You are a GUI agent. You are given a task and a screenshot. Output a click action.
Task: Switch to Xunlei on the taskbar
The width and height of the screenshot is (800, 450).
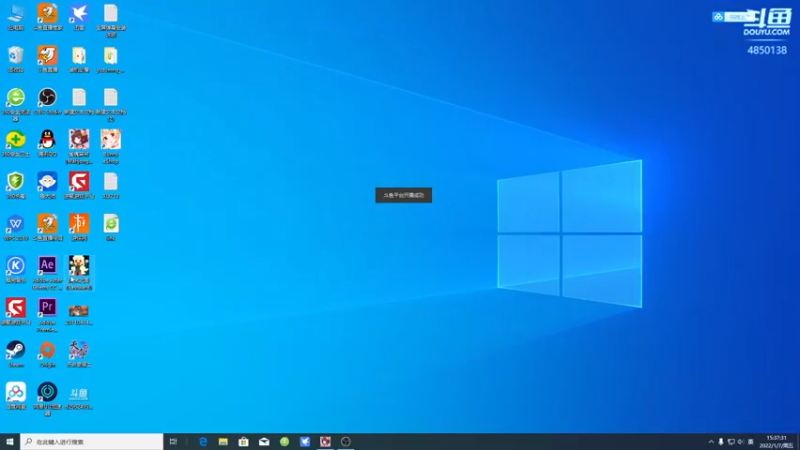[305, 441]
